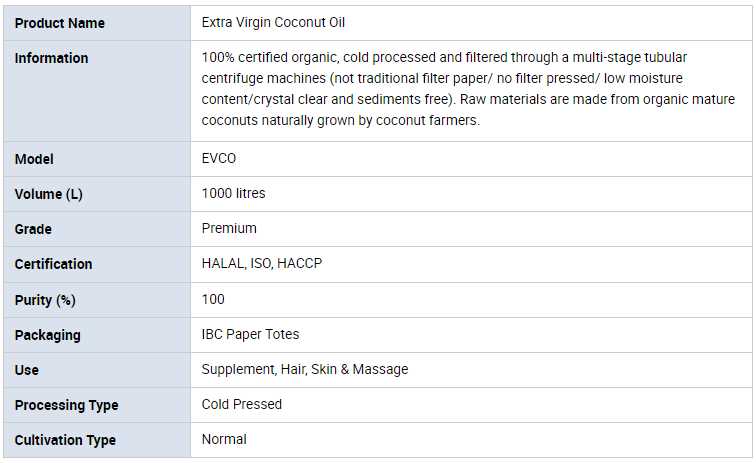Select the "1000 litres" value cell
The image size is (756, 463).
pyautogui.click(x=233, y=193)
